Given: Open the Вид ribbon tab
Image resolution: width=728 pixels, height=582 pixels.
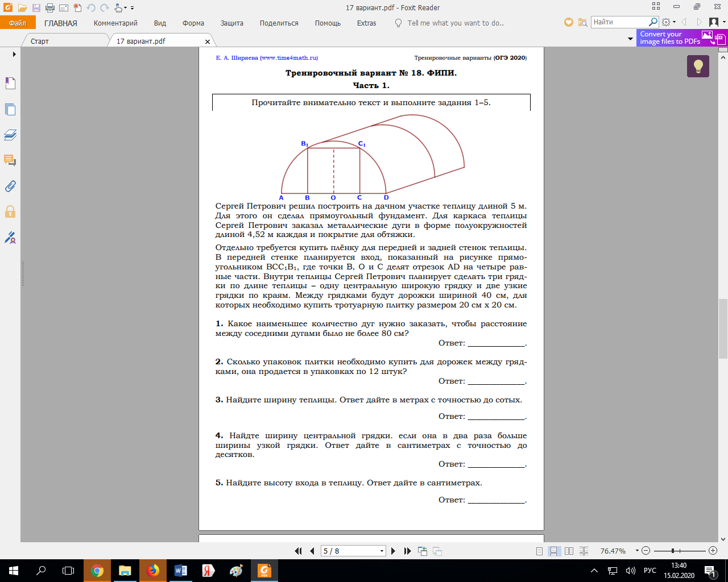Looking at the screenshot, I should (x=160, y=23).
